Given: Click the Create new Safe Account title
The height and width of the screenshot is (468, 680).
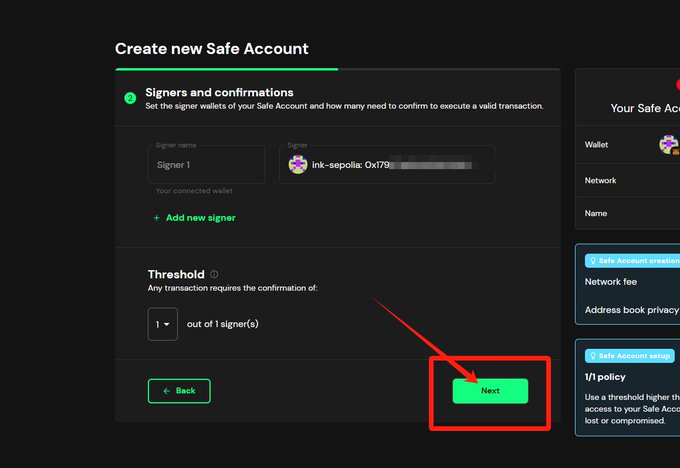Looking at the screenshot, I should coord(212,49).
